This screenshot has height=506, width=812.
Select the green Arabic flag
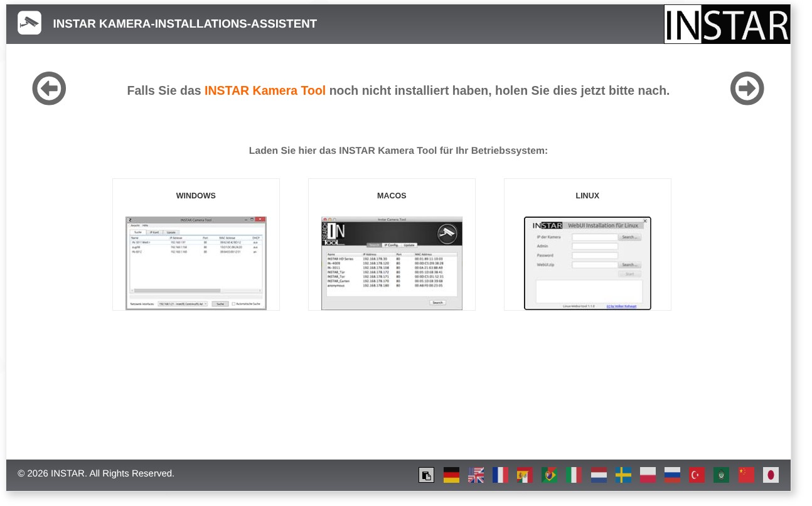[x=721, y=475]
